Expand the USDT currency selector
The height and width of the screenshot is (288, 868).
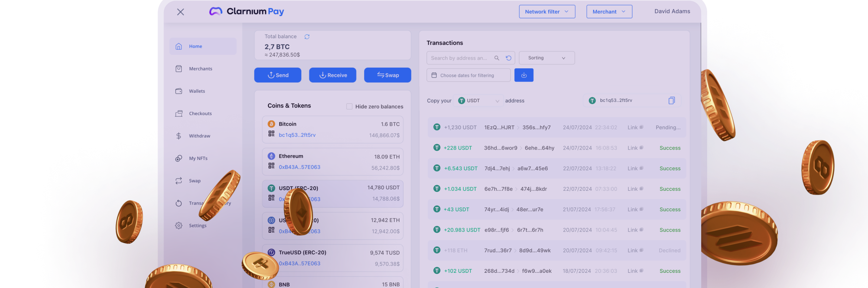click(479, 101)
